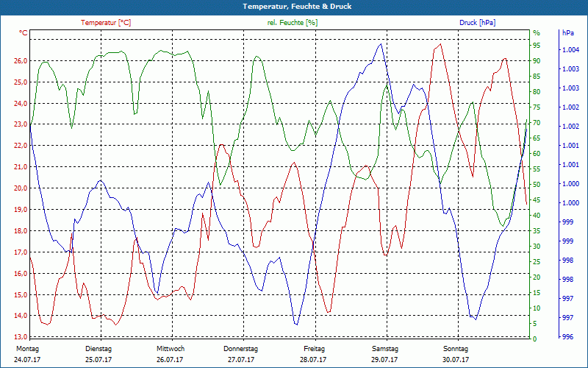This screenshot has width=588, height=368.
Task: Click the "Freitag" day label
Action: (x=315, y=349)
